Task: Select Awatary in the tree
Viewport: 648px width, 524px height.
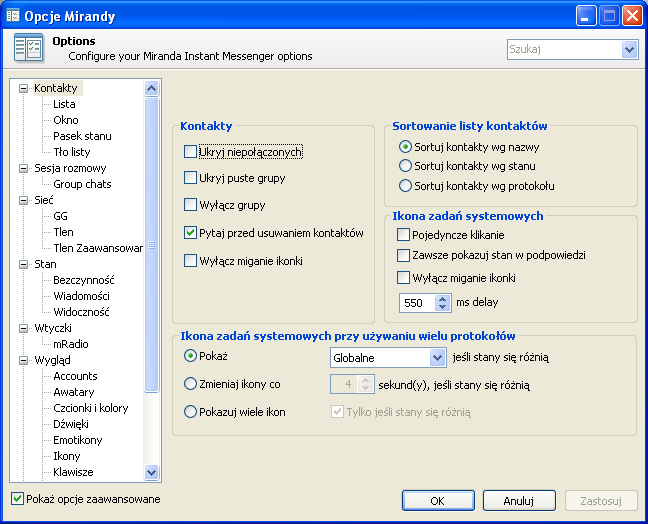Action: pyautogui.click(x=74, y=392)
